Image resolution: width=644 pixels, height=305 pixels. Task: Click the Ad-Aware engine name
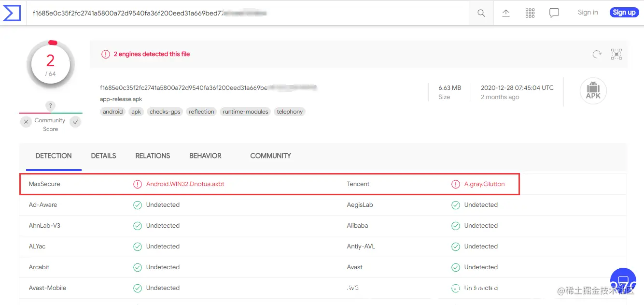pos(43,205)
